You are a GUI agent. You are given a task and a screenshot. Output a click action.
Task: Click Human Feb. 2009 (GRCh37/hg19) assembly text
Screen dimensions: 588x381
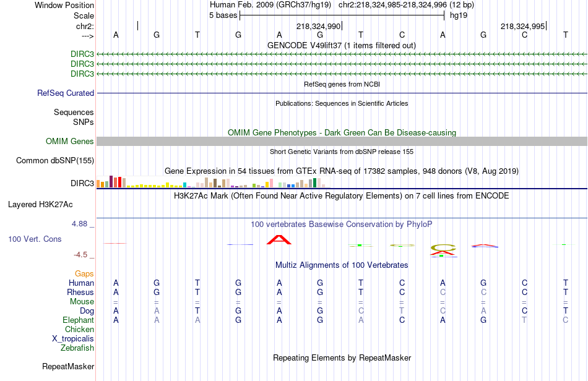coord(270,5)
